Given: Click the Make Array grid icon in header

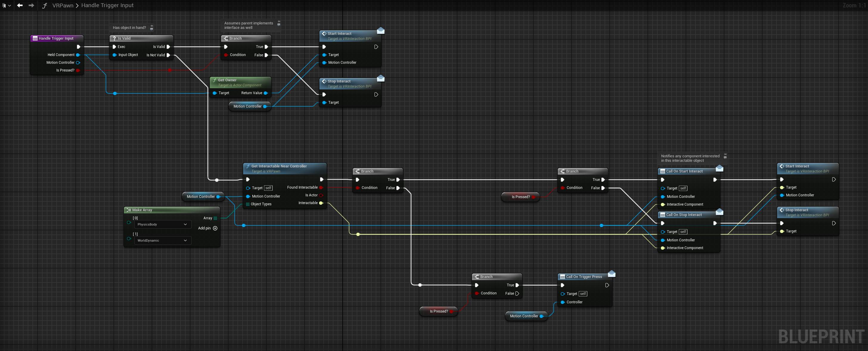Looking at the screenshot, I should [128, 210].
